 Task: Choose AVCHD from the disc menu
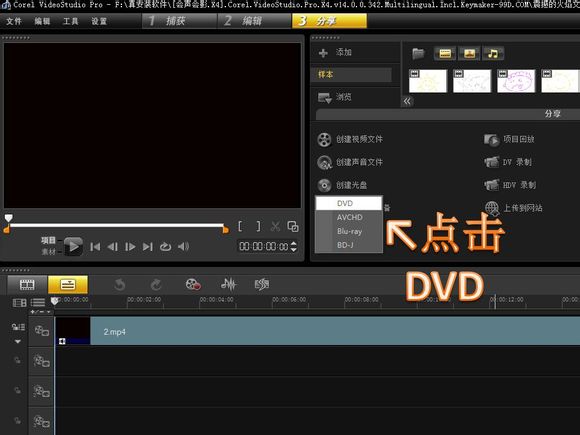(349, 218)
